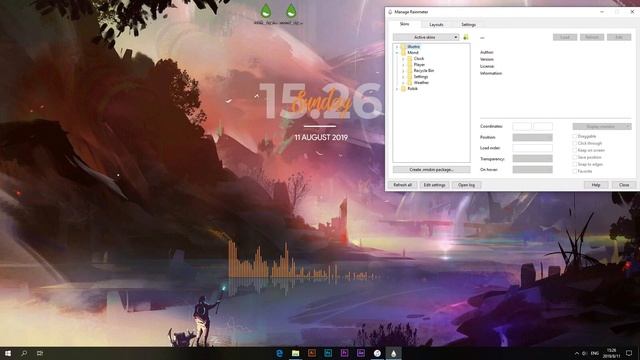Select illustro in the skin tree

tap(413, 47)
